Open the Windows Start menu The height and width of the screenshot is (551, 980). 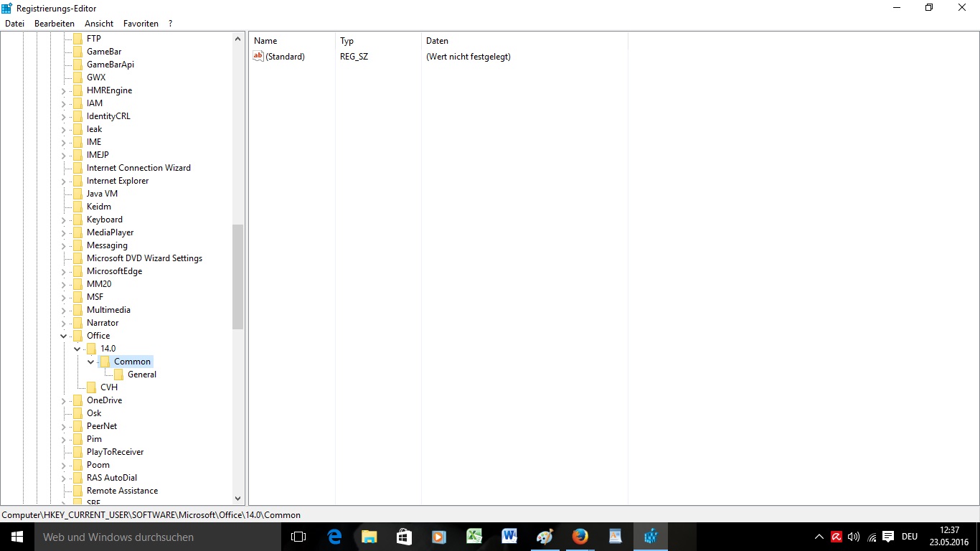click(x=17, y=537)
